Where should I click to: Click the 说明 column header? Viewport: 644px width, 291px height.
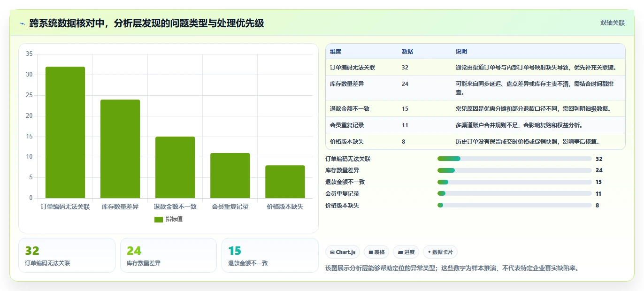pyautogui.click(x=461, y=52)
